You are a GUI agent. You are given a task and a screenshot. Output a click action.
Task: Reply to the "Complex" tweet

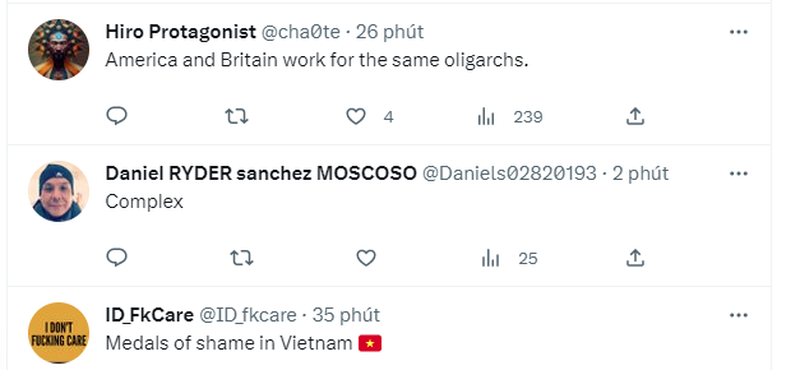(116, 258)
